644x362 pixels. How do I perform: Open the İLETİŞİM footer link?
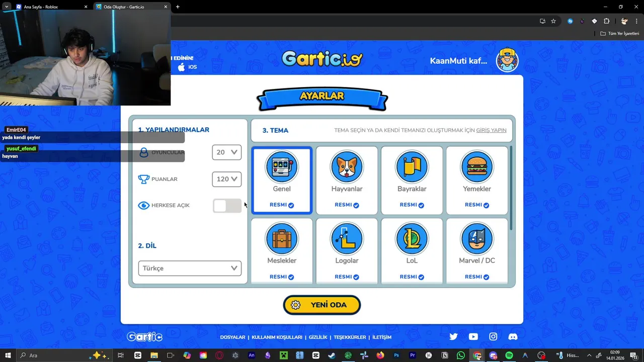382,337
